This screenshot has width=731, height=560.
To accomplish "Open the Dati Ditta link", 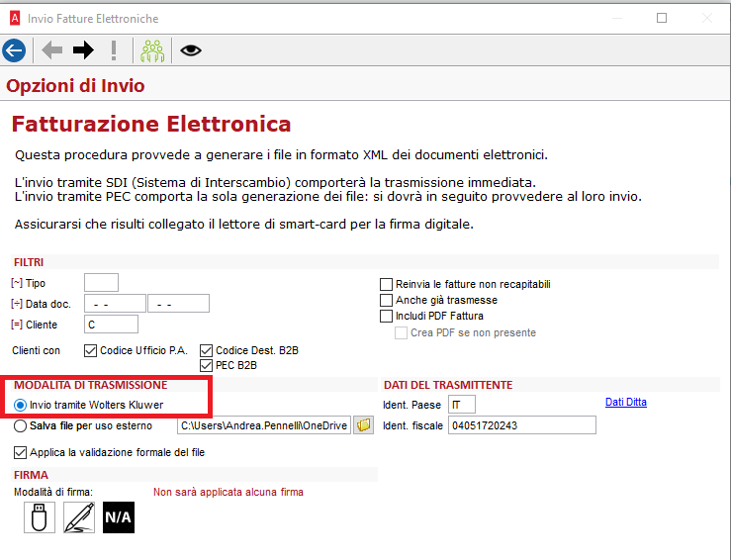I will click(625, 402).
